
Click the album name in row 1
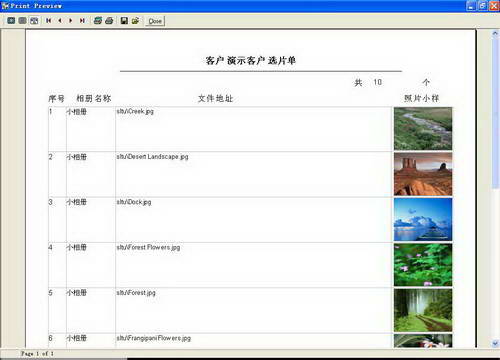point(76,112)
